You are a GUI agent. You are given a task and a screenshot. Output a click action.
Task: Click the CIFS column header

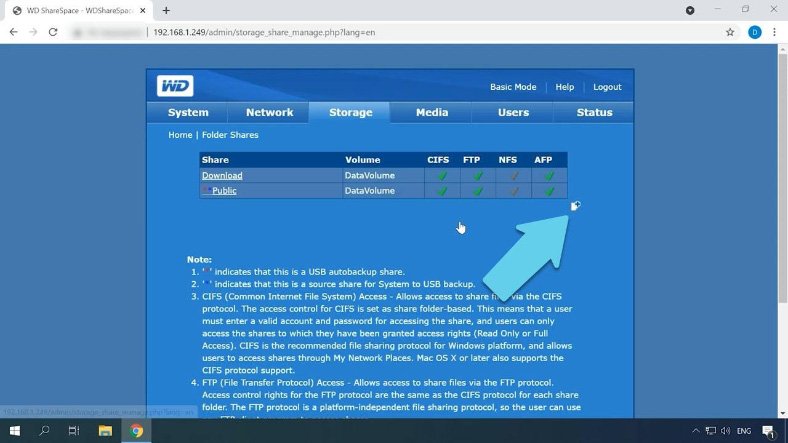click(x=438, y=160)
